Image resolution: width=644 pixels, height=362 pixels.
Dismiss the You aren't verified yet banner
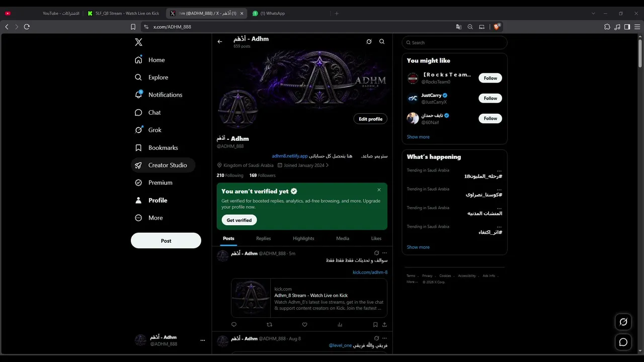pyautogui.click(x=379, y=190)
